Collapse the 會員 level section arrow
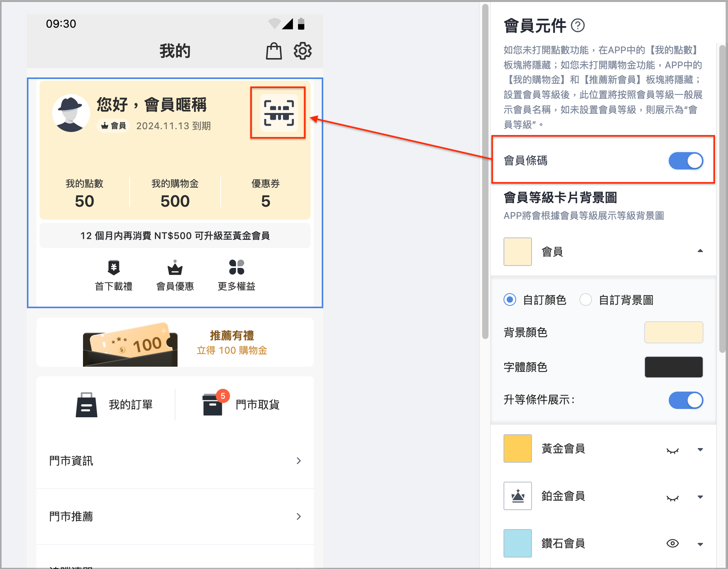This screenshot has height=569, width=728. pyautogui.click(x=700, y=251)
